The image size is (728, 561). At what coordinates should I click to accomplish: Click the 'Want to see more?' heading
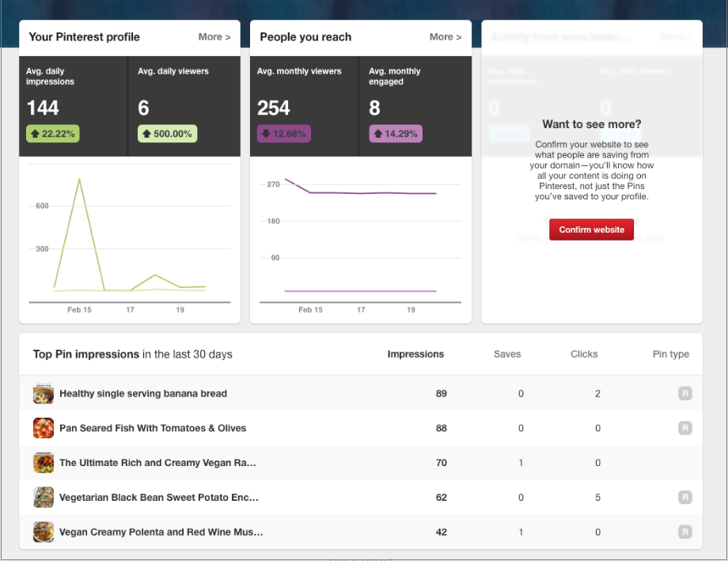coord(592,124)
